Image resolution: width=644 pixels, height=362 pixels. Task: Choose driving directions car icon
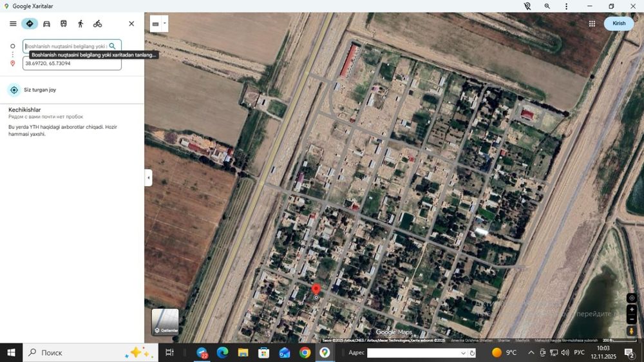pyautogui.click(x=46, y=24)
